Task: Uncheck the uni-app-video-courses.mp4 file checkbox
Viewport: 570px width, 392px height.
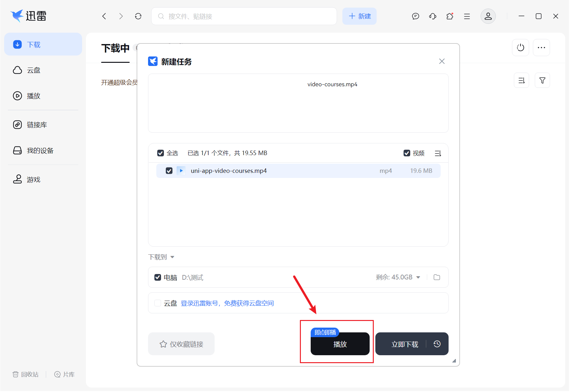Action: tap(169, 171)
